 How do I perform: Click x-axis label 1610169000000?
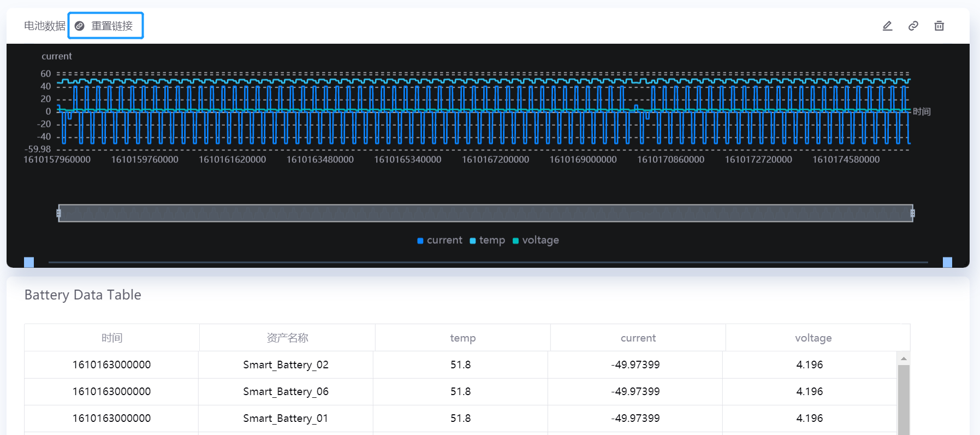[583, 160]
